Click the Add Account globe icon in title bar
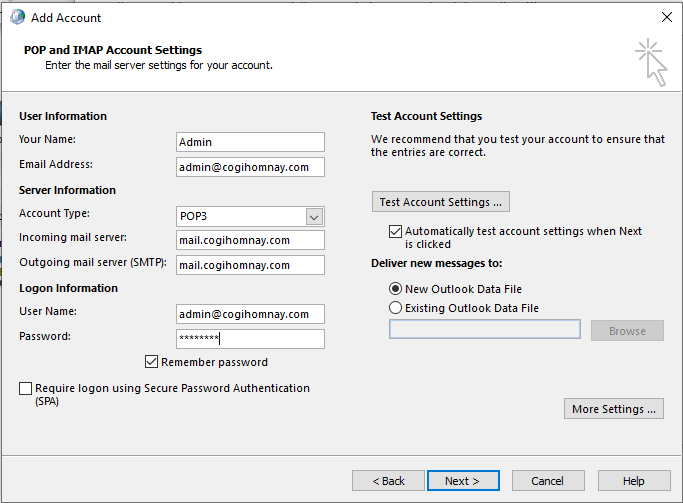683x503 pixels. [x=17, y=17]
